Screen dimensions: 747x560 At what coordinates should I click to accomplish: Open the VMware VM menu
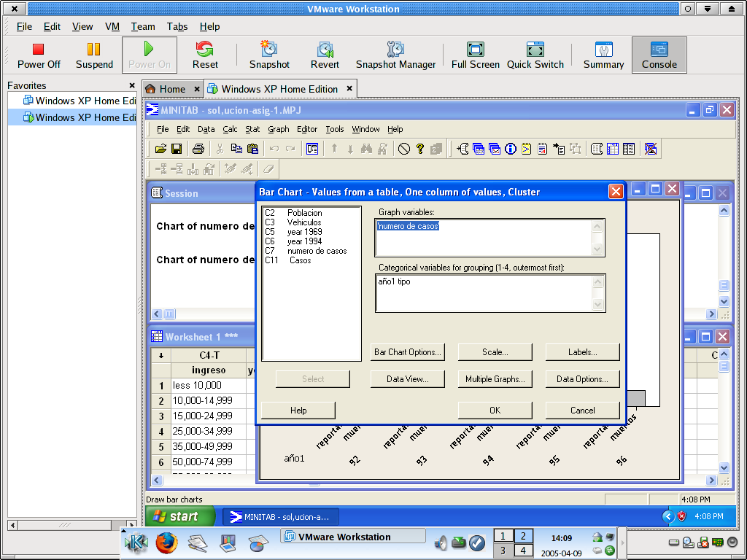pos(112,27)
